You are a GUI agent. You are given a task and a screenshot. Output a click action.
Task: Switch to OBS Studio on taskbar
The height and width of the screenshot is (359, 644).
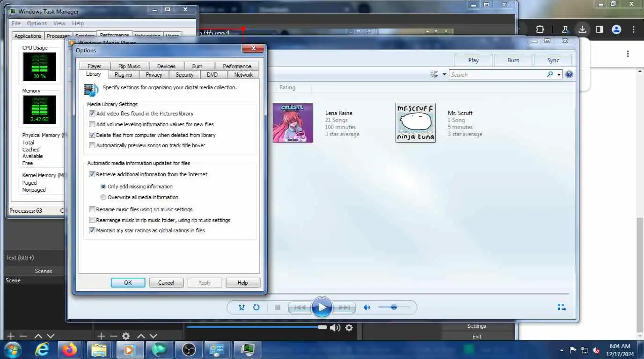tap(189, 350)
